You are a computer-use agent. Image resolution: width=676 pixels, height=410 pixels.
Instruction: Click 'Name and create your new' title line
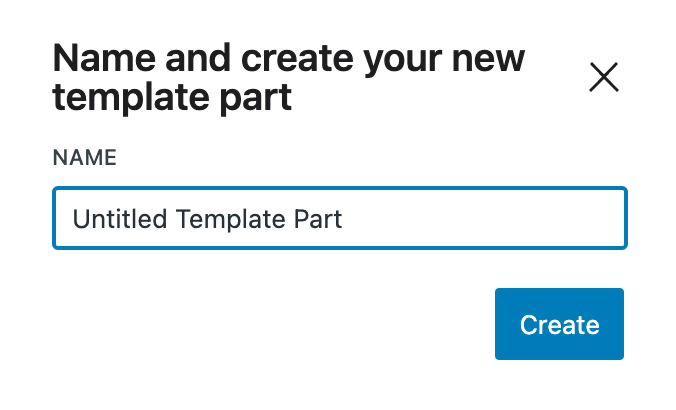(288, 59)
